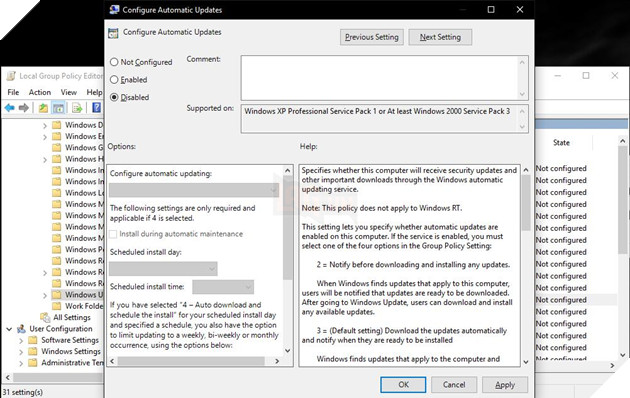Image resolution: width=630 pixels, height=398 pixels.
Task: Click the Cancel button
Action: click(454, 385)
